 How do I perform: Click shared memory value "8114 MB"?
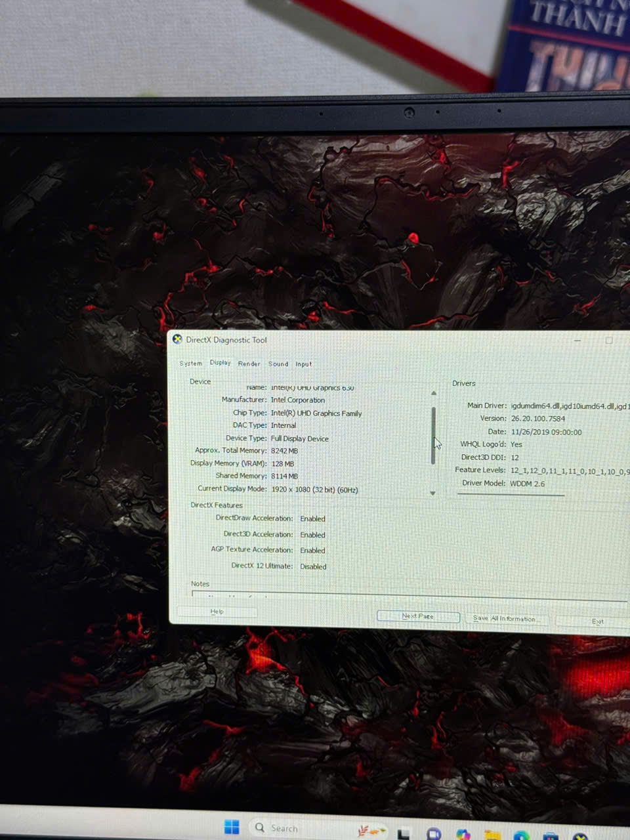284,476
